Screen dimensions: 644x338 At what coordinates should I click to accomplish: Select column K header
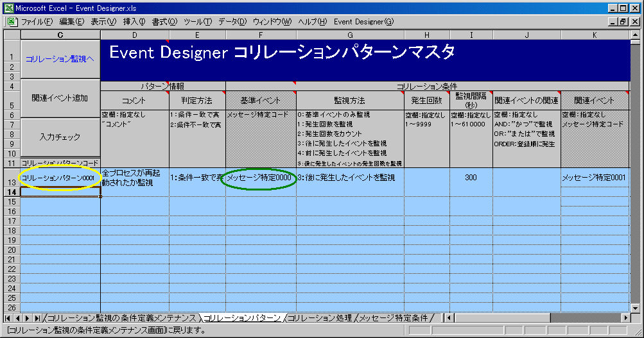(x=595, y=35)
